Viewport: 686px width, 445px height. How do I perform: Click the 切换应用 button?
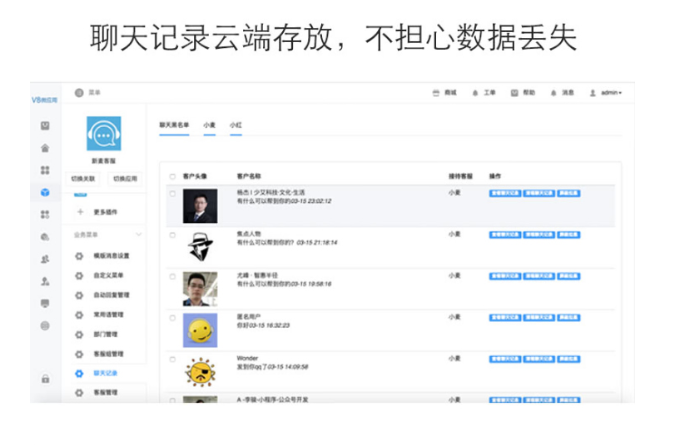coord(124,178)
